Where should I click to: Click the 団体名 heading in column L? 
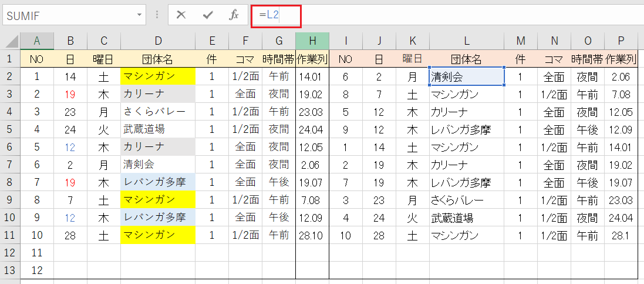467,59
